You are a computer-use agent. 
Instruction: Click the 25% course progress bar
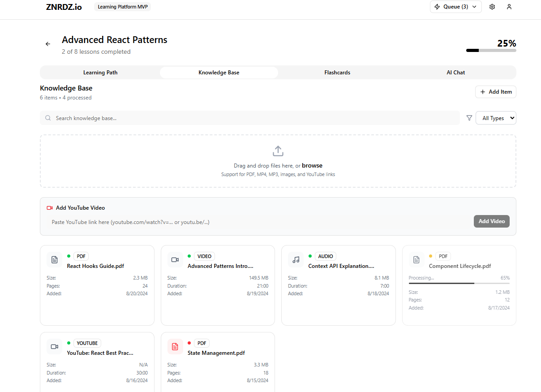click(x=491, y=50)
